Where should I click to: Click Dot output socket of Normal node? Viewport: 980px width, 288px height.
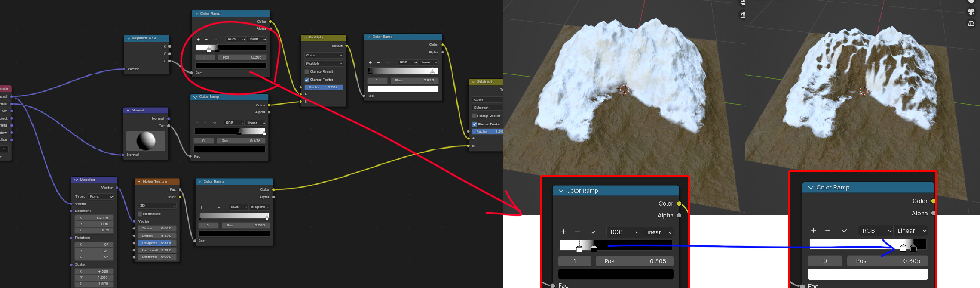168,126
